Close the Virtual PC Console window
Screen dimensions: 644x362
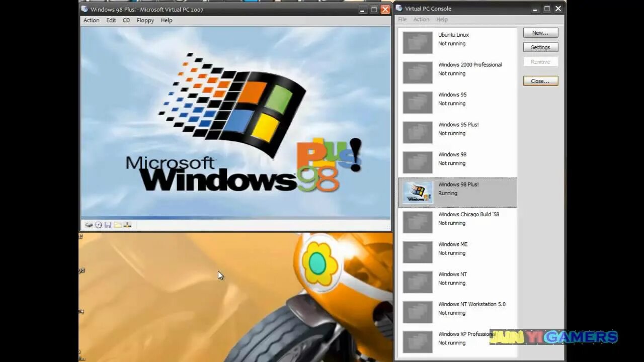click(558, 9)
